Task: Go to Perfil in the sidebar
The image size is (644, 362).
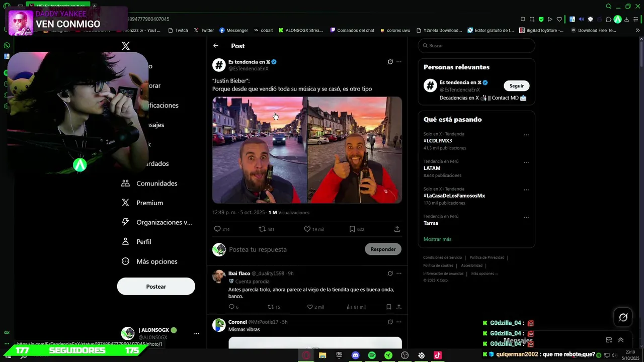Action: pyautogui.click(x=136, y=242)
